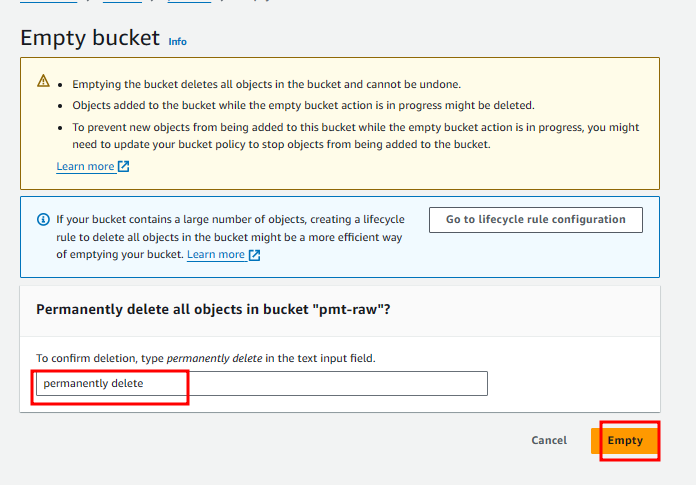Open the Info link beside Empty bucket
The width and height of the screenshot is (696, 485).
[x=178, y=42]
